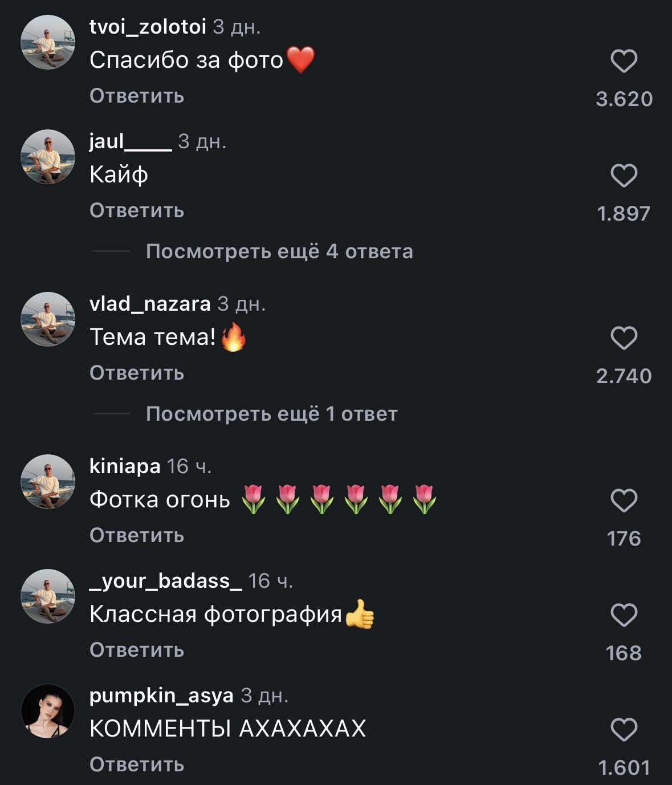Reply to vlad_nazara's comment
The width and height of the screenshot is (672, 785).
pos(137,373)
